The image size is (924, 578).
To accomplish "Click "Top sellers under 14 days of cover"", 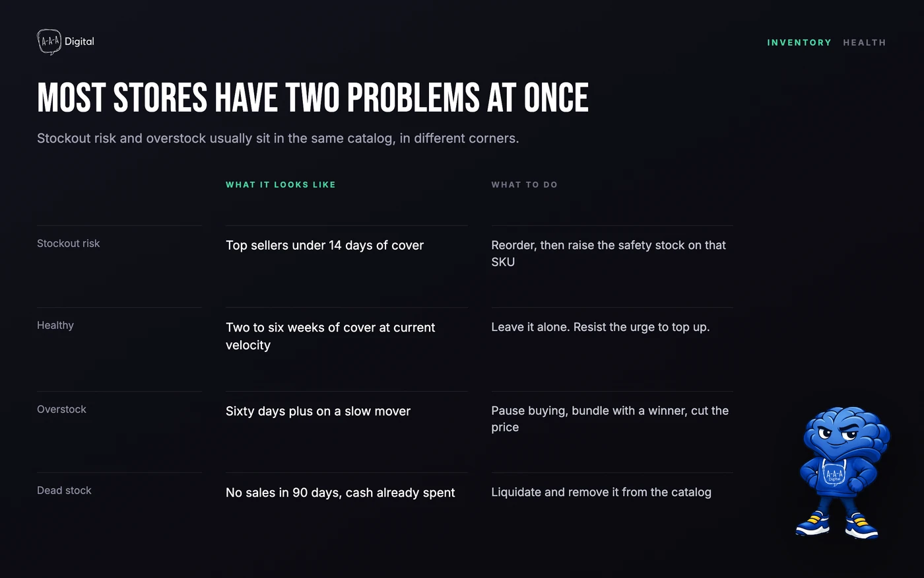I will (325, 245).
